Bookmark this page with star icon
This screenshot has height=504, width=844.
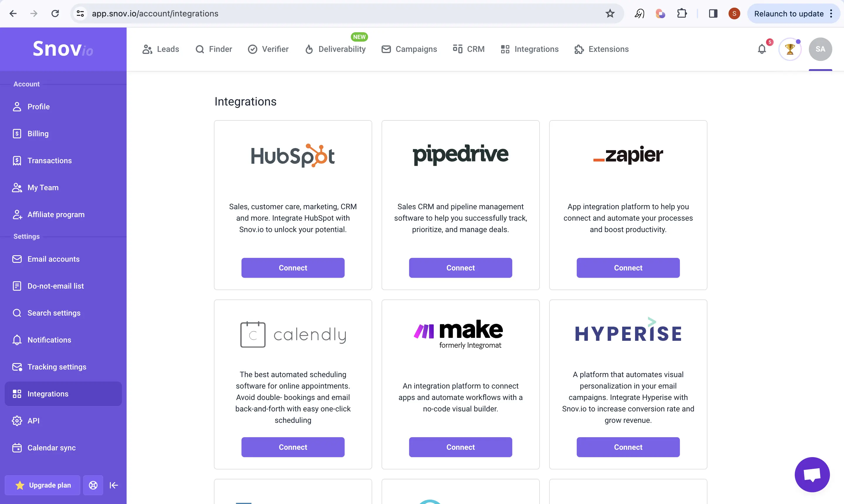tap(610, 13)
